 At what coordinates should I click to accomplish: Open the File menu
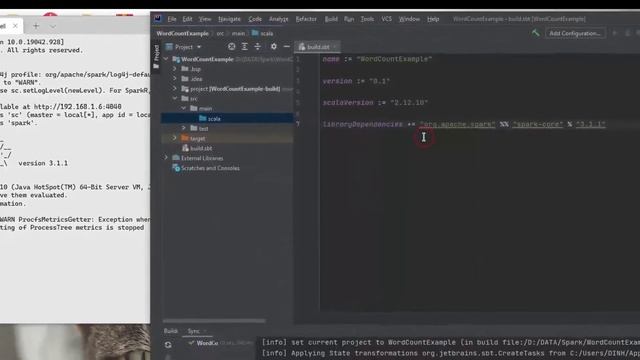172,19
